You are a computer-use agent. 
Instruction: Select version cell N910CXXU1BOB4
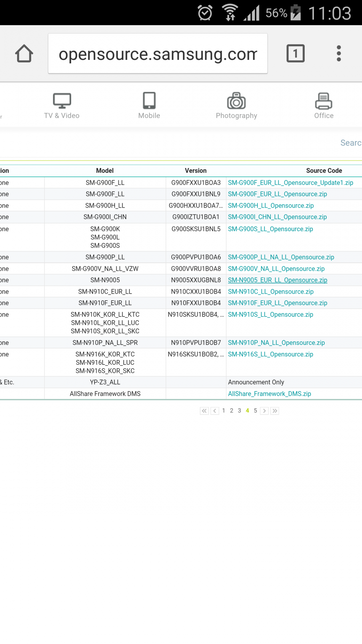[196, 292]
